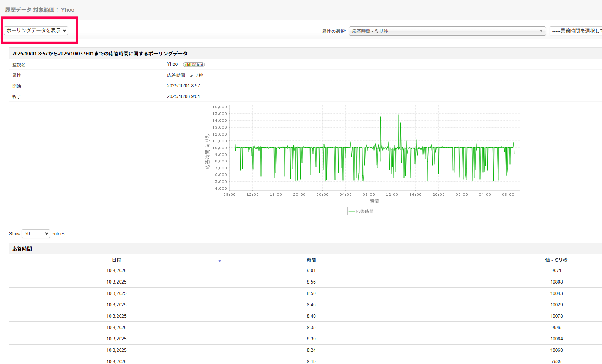Click the start date value 2025/10/01 8:57

pyautogui.click(x=183, y=86)
